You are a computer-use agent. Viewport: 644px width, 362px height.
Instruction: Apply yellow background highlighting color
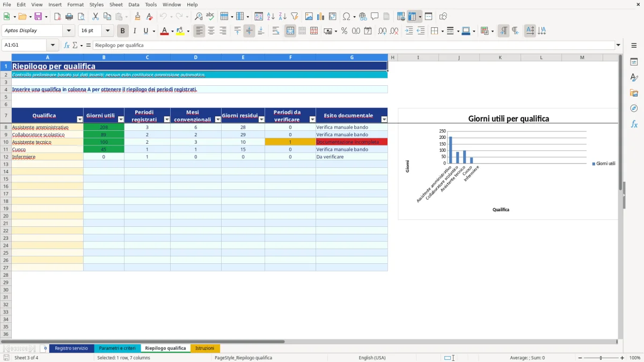coord(180,31)
